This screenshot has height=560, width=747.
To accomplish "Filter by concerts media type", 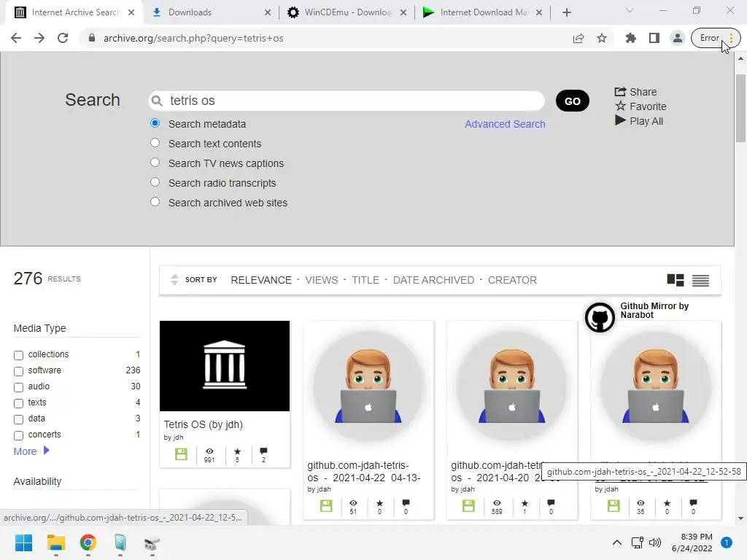I will point(18,436).
